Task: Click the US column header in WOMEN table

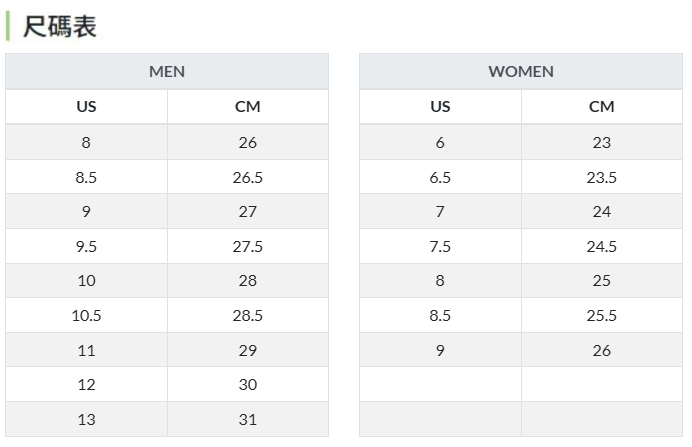Action: pos(440,107)
